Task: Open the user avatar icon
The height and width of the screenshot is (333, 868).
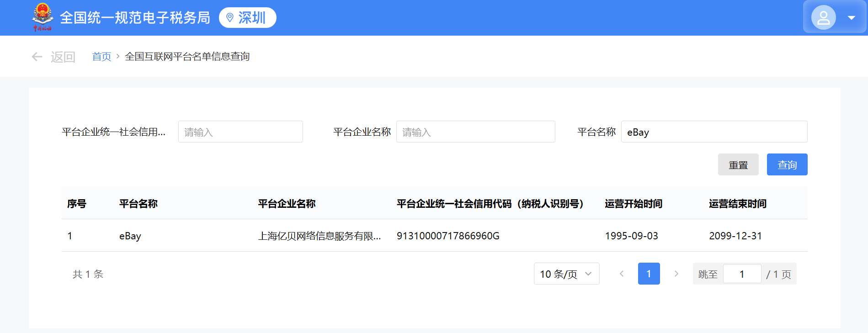Action: (x=823, y=18)
